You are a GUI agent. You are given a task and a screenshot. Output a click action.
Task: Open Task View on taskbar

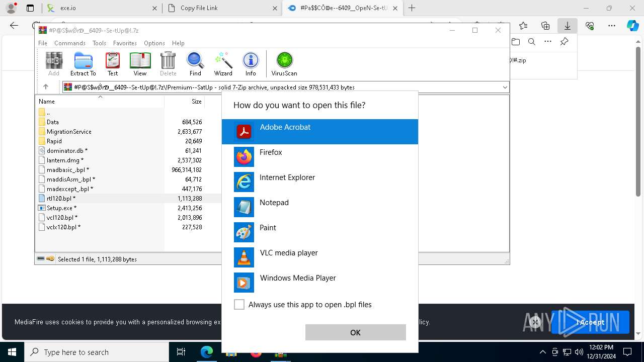click(x=181, y=352)
